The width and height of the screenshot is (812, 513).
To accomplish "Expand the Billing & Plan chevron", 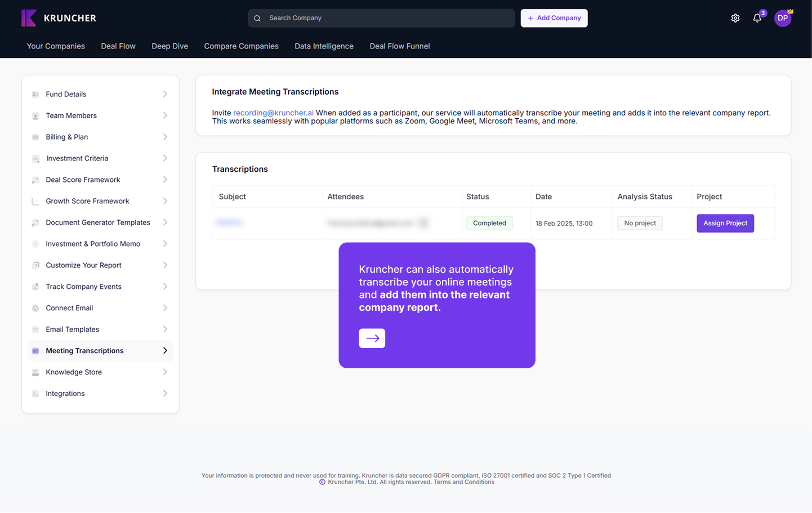I will click(x=165, y=137).
